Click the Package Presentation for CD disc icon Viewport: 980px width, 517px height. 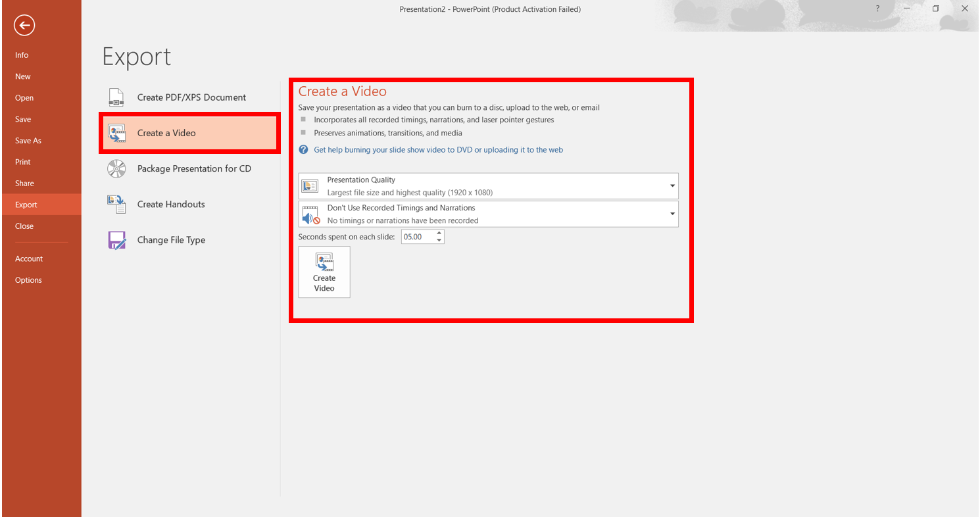[x=116, y=169]
